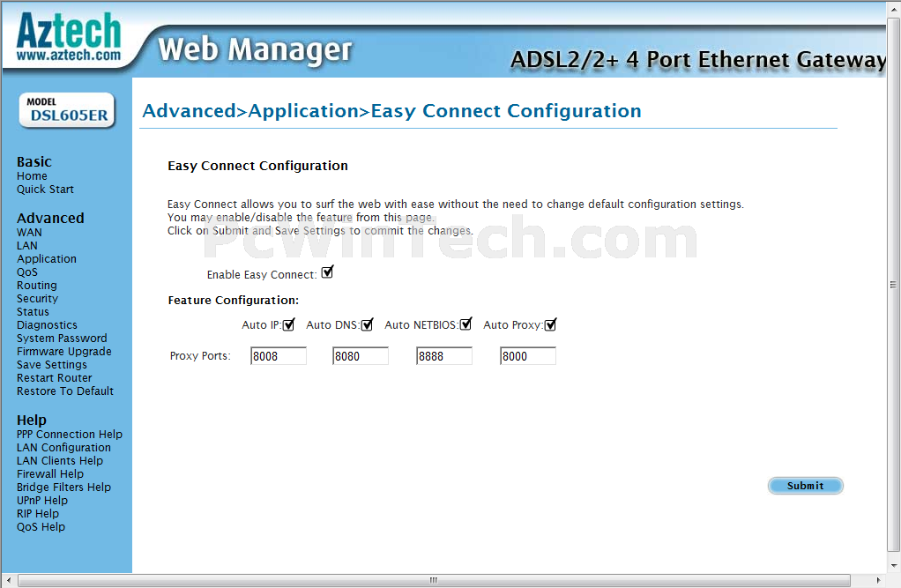
Task: Open the Home page link
Action: tap(32, 176)
